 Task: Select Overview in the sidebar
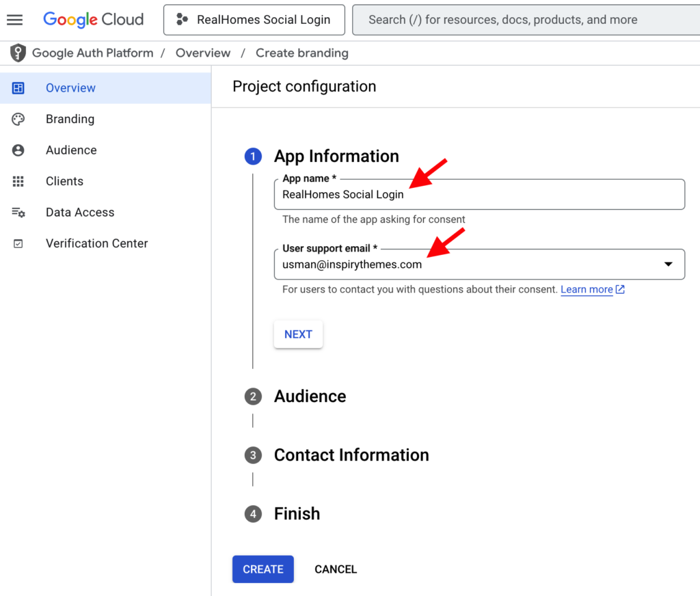coord(105,88)
